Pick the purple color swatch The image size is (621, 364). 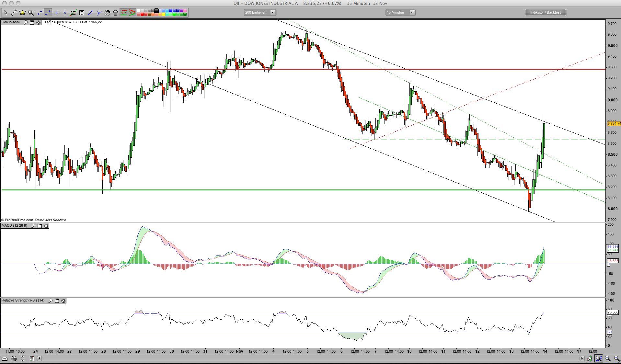point(181,11)
